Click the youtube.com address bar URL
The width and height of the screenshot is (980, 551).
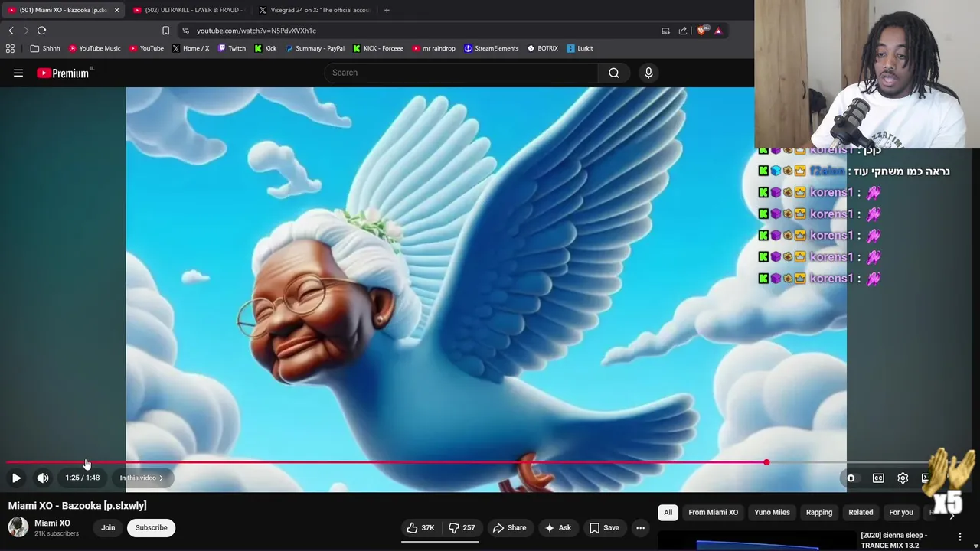click(256, 31)
